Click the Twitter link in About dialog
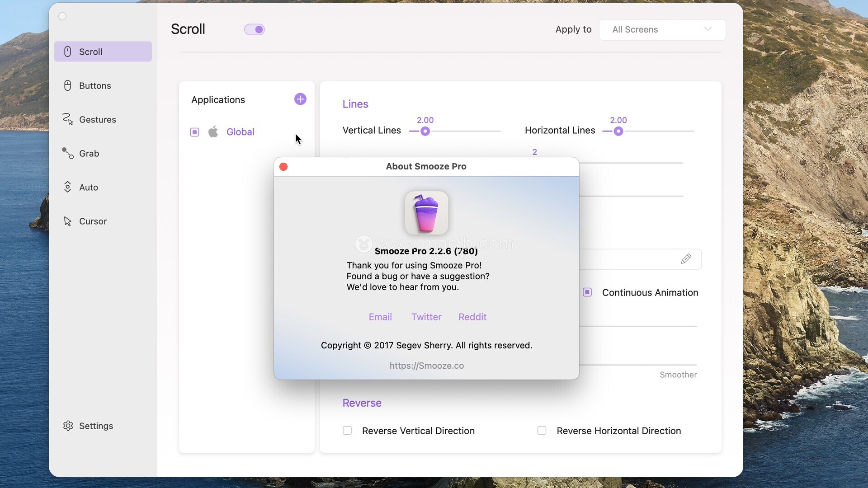The height and width of the screenshot is (488, 868). click(426, 317)
